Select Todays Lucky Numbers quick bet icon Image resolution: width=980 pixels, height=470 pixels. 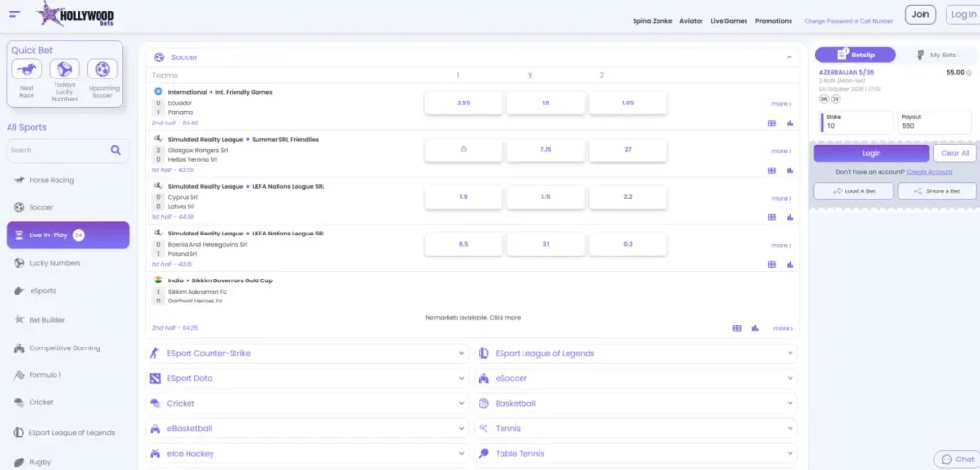[x=65, y=69]
